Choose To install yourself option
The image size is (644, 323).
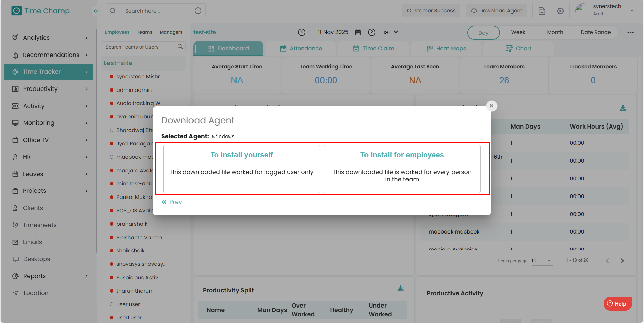(x=242, y=169)
